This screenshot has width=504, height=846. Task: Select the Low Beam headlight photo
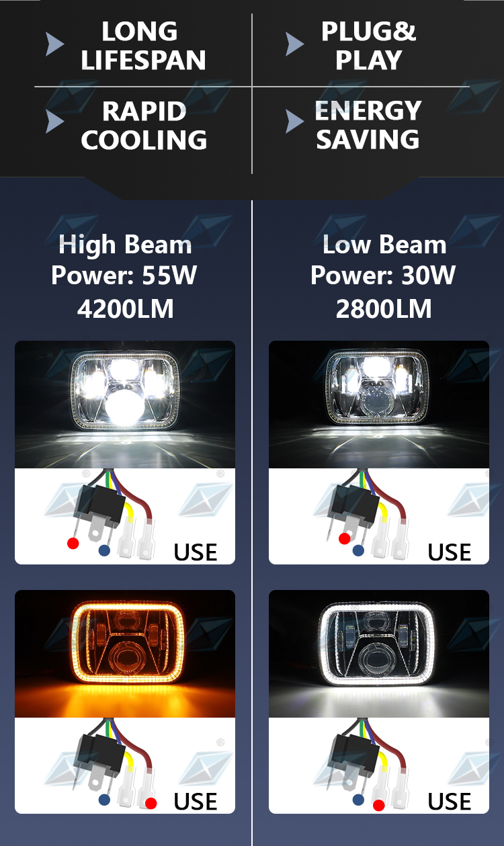(x=379, y=405)
